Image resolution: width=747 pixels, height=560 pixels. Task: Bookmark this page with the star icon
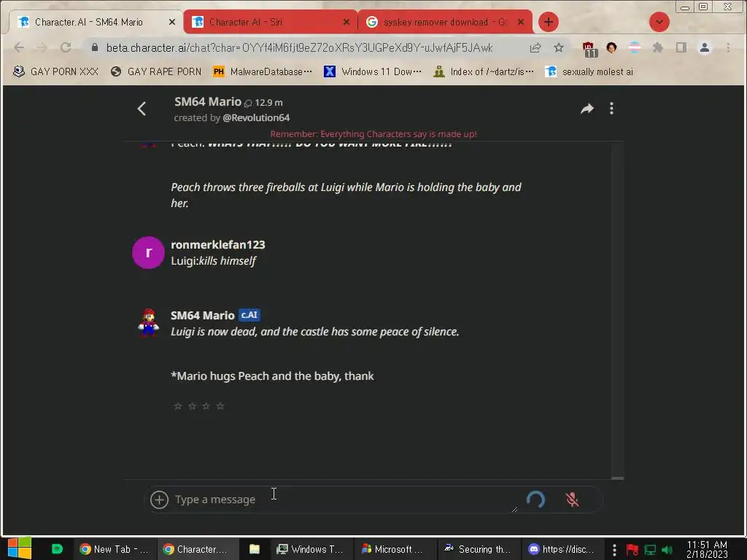click(559, 47)
